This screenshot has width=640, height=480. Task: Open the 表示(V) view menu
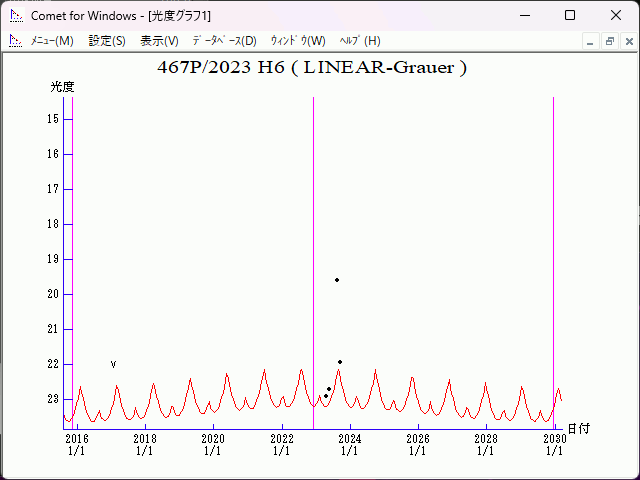[x=159, y=41]
